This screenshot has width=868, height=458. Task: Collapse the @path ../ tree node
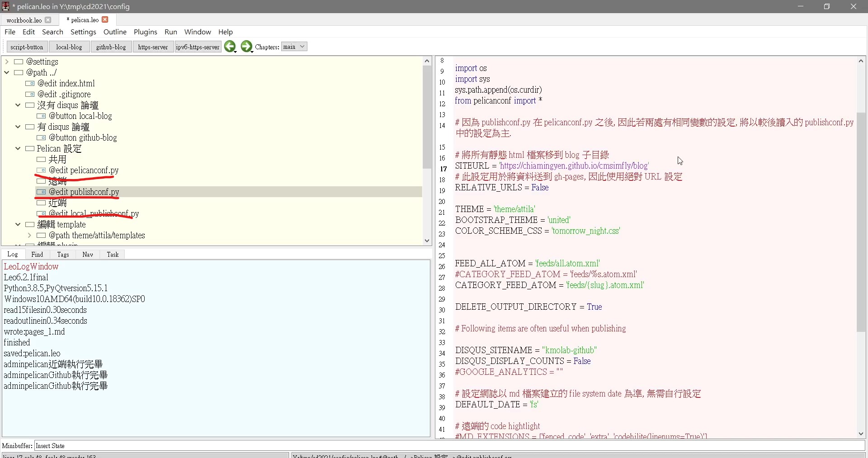(x=7, y=73)
